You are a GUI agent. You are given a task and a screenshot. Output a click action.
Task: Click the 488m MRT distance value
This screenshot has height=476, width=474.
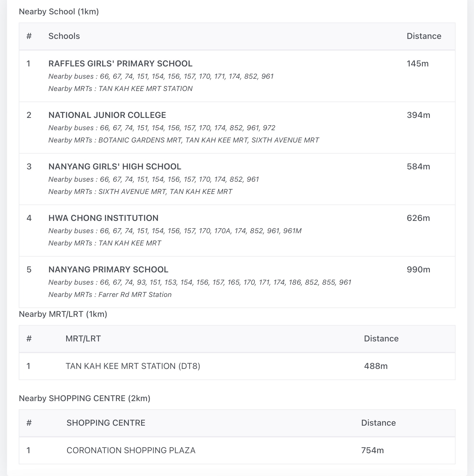coord(376,366)
